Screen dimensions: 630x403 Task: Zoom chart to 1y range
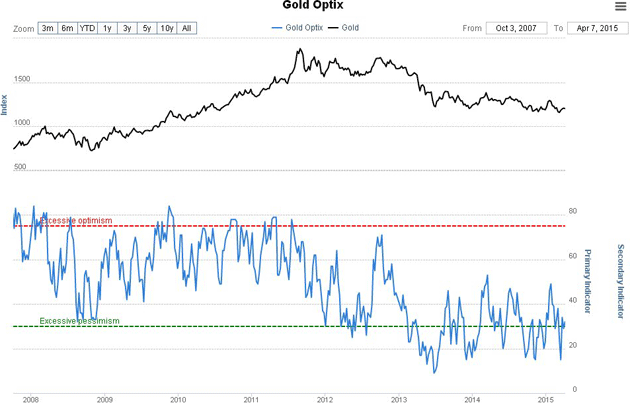point(108,28)
